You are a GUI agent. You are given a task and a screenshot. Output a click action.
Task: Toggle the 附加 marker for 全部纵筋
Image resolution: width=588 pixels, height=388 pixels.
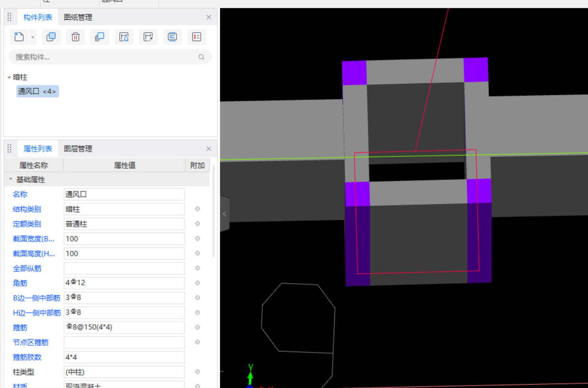click(x=197, y=268)
